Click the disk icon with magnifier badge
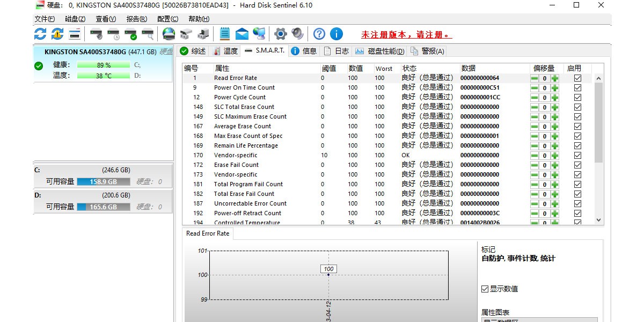 tap(148, 34)
